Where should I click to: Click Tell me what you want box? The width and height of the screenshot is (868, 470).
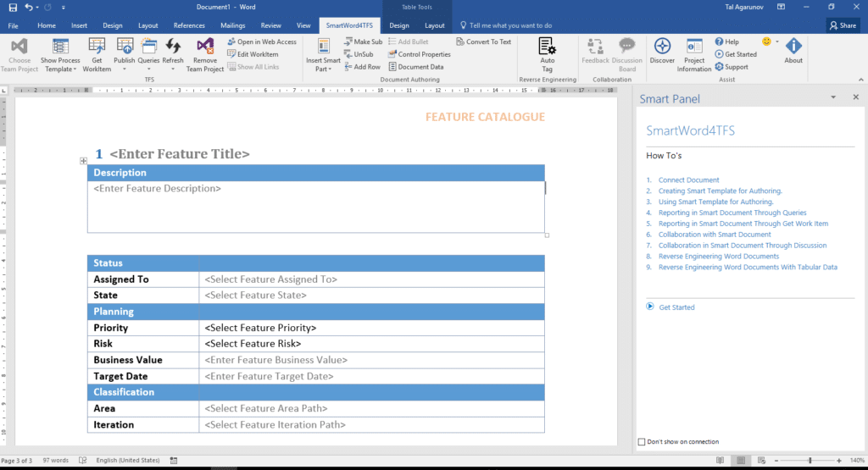click(x=505, y=25)
